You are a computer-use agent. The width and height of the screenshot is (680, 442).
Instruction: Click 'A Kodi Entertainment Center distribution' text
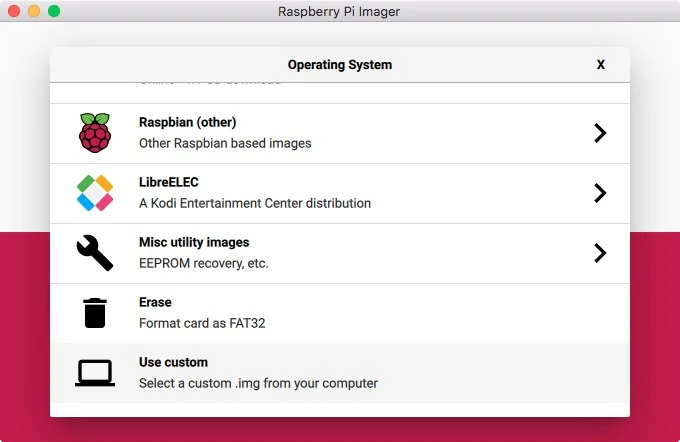(x=255, y=203)
